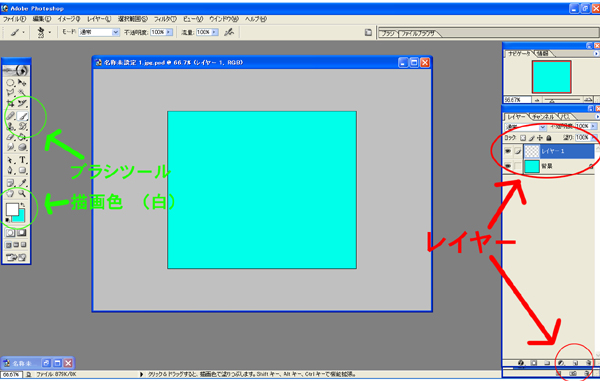Switch to Standard mode edit button
600x381 pixels.
[10, 233]
